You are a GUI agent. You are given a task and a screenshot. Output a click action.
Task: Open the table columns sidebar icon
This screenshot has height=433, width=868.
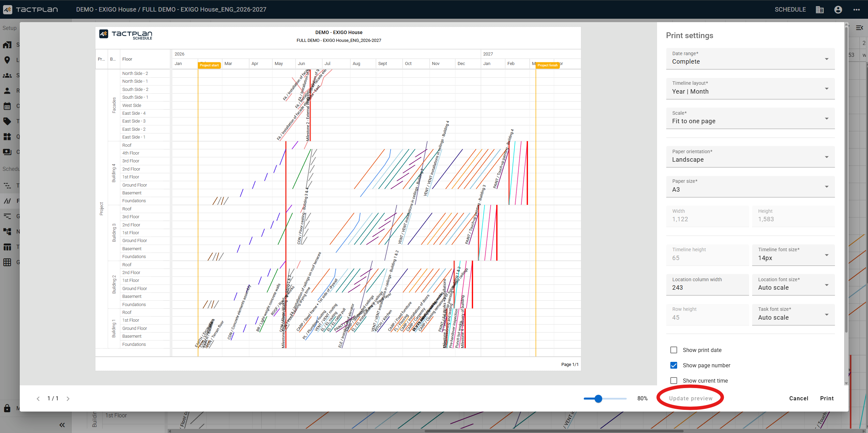[7, 247]
